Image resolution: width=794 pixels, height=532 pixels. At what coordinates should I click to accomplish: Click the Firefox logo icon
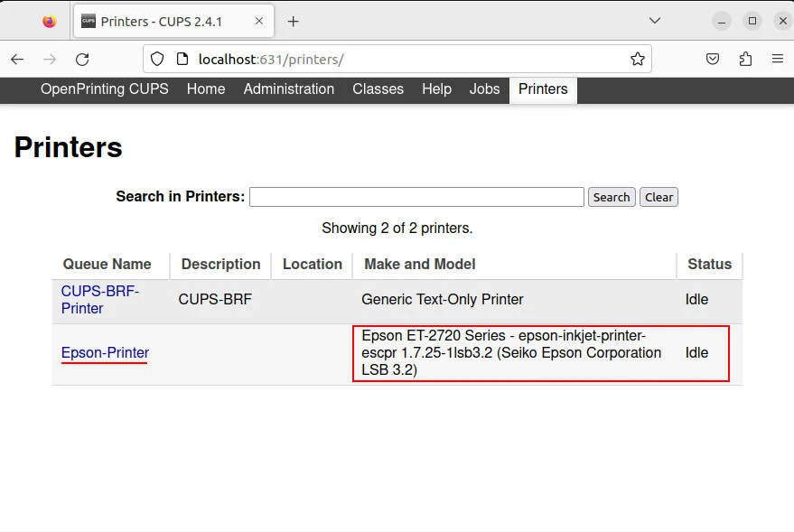pyautogui.click(x=50, y=21)
